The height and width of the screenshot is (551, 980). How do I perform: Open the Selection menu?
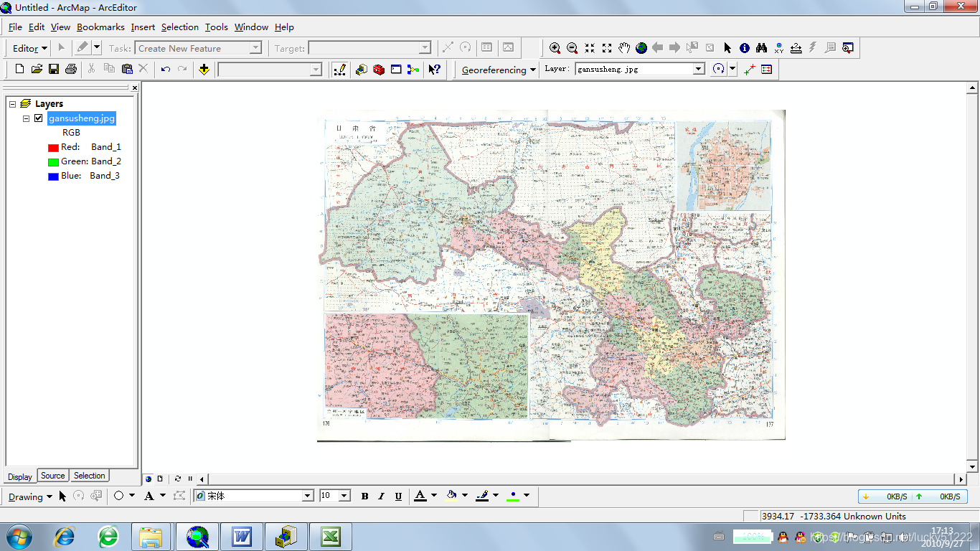[179, 27]
